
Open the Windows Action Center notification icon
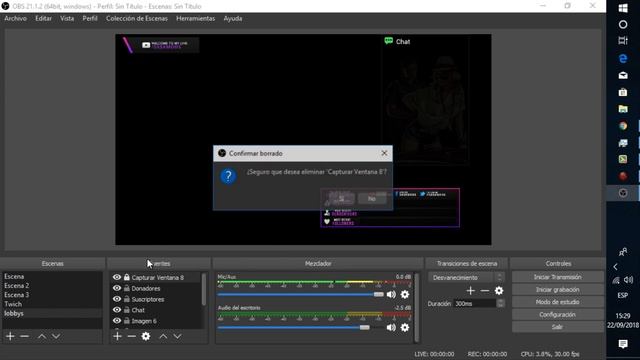[623, 344]
